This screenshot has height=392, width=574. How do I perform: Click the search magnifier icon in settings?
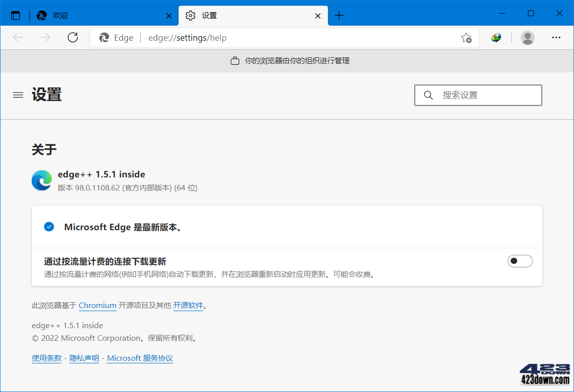coord(428,95)
